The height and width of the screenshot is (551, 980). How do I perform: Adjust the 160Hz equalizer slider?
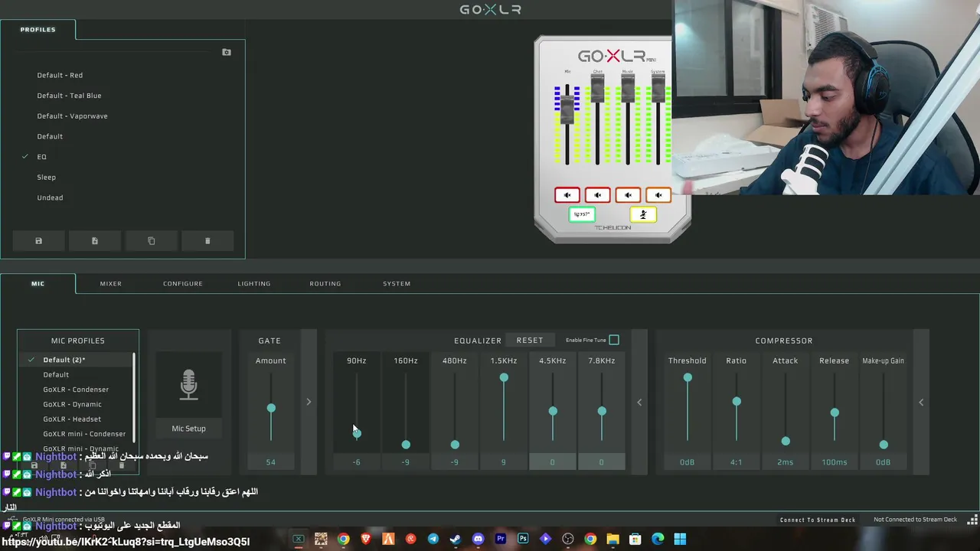(x=406, y=445)
